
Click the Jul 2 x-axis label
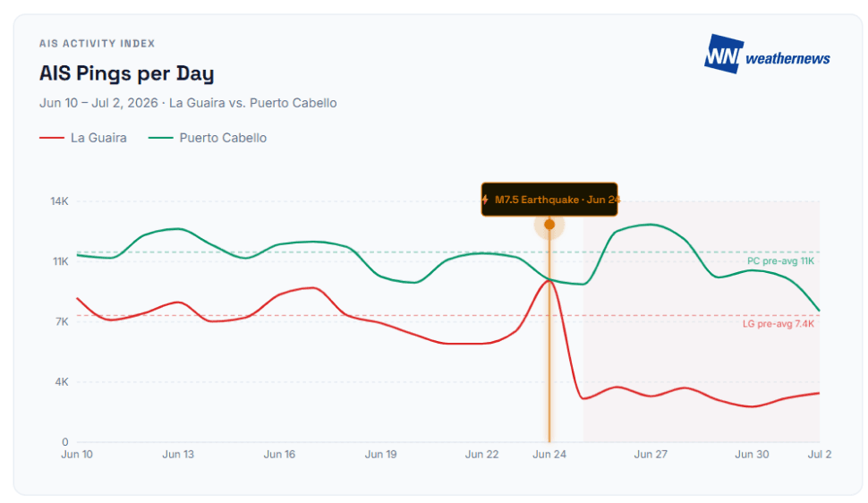820,455
